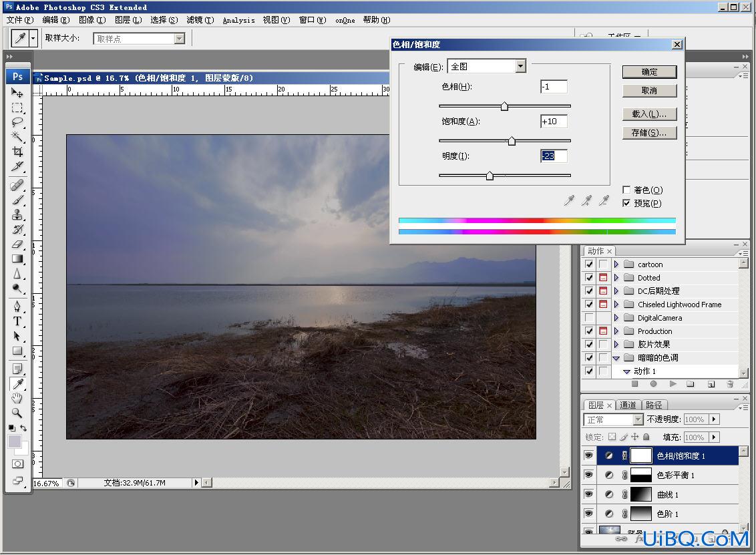Open the 填充 fill slider arrow
The image size is (756, 555).
(x=714, y=437)
